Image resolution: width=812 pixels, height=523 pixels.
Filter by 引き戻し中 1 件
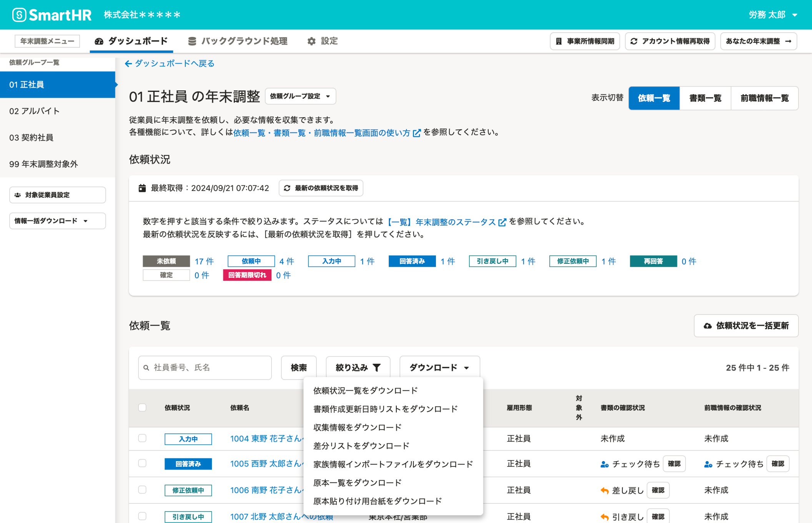[x=528, y=261]
